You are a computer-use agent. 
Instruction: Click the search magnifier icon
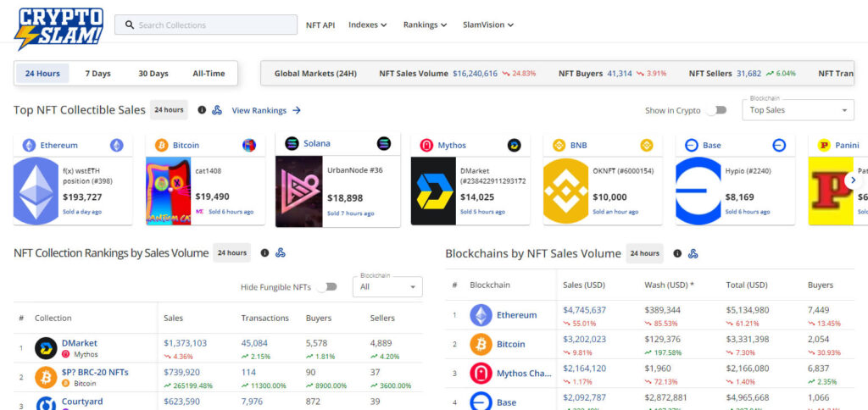(130, 25)
